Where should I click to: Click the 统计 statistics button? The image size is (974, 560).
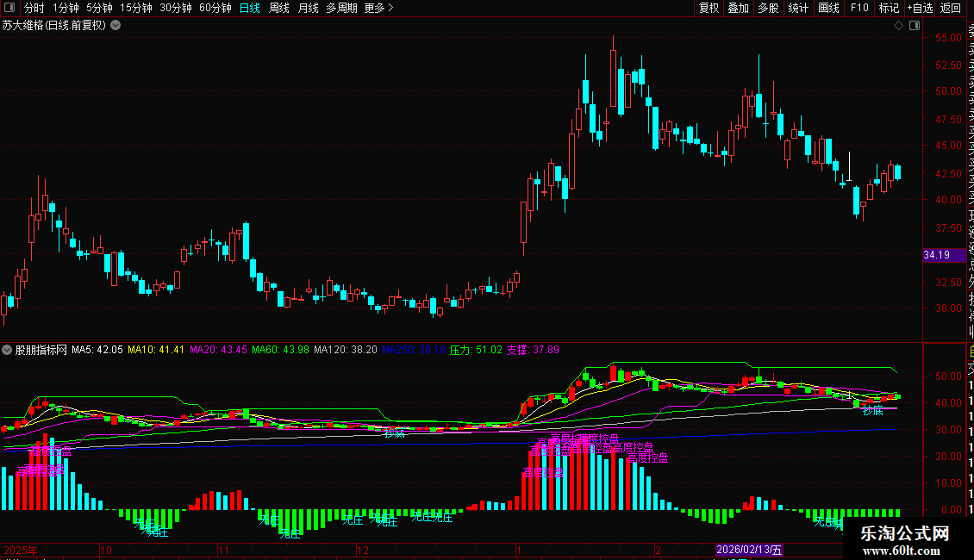(x=798, y=8)
